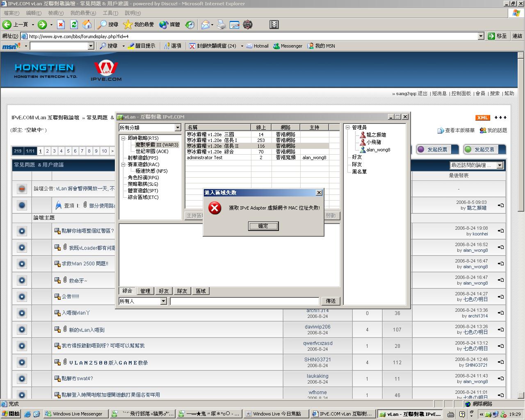Refresh the page using the IE Refresh icon
This screenshot has height=420, width=525.
74,25
